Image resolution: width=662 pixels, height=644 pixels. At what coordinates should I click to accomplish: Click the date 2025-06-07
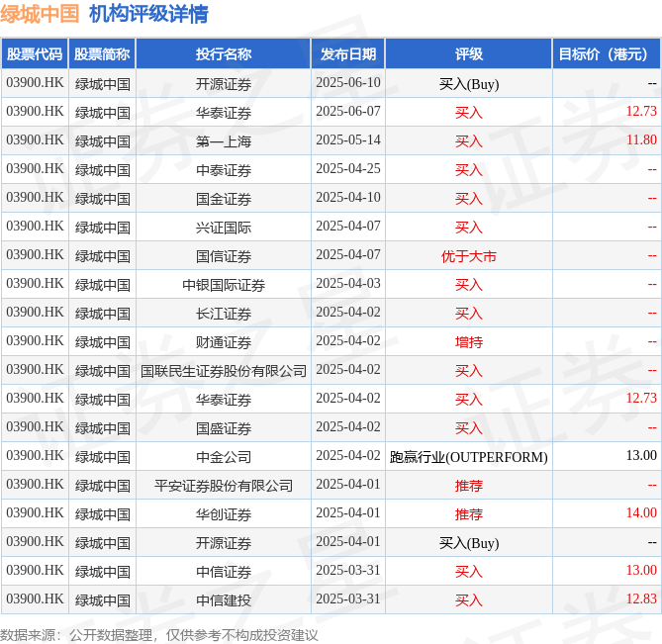coord(348,112)
